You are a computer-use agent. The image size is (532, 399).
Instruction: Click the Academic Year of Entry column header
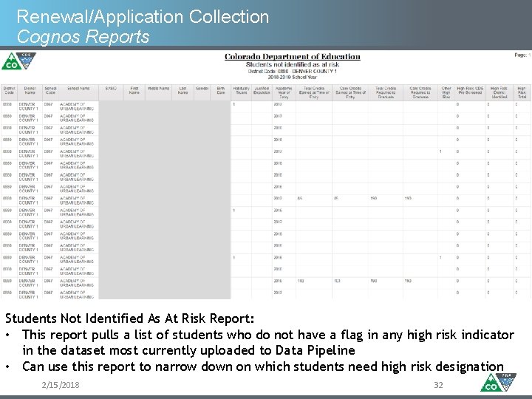(x=284, y=92)
